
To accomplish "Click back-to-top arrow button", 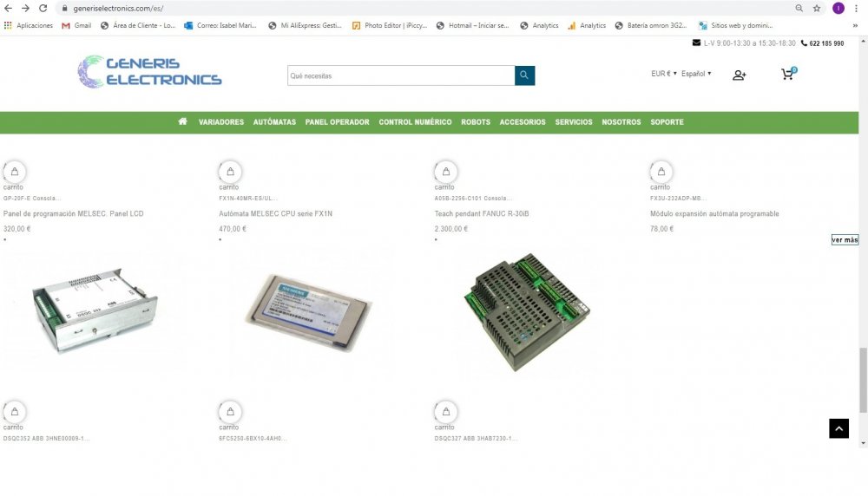I will pos(838,428).
